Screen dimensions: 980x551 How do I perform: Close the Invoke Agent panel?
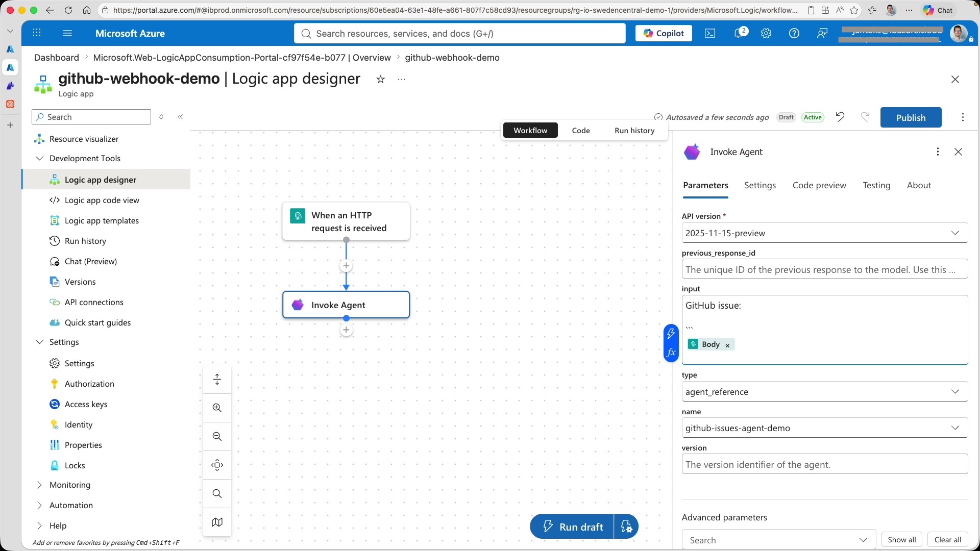click(x=959, y=152)
